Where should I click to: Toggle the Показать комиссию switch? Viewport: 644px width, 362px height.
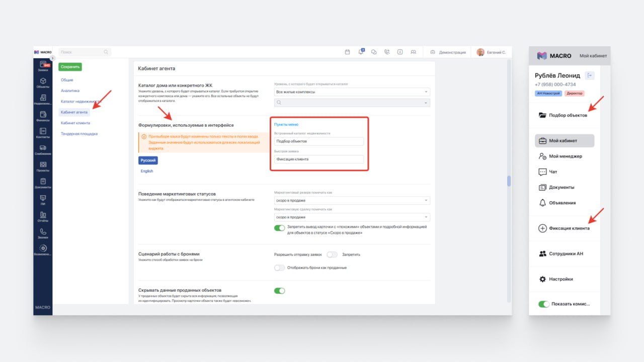pyautogui.click(x=543, y=304)
